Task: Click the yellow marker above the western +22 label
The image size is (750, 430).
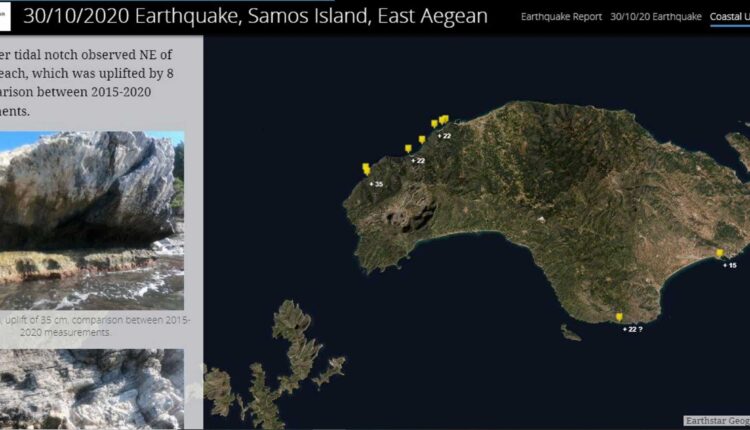Action: (408, 148)
